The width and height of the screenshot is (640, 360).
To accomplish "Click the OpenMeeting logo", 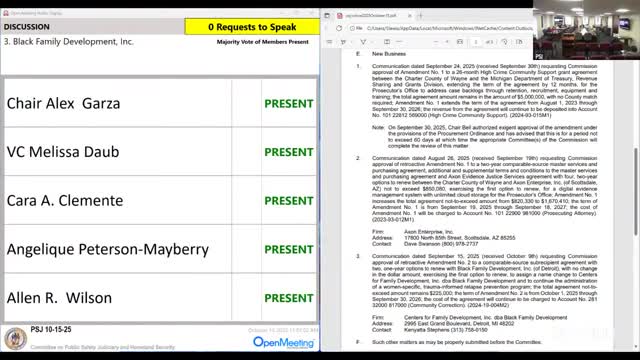I will tap(284, 342).
